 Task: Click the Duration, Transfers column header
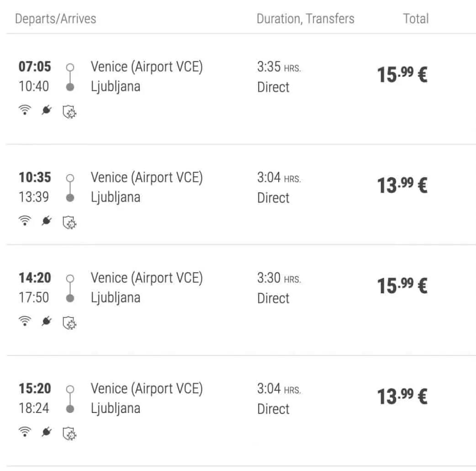point(305,19)
